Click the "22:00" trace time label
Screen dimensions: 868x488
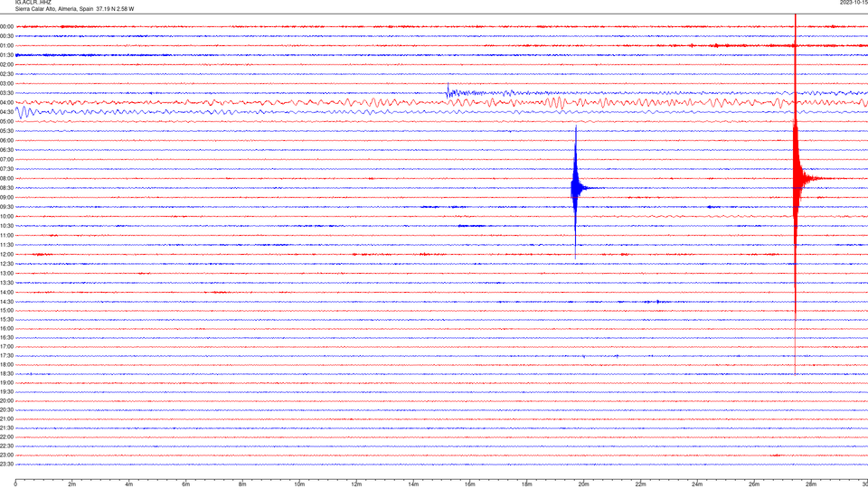click(x=7, y=437)
